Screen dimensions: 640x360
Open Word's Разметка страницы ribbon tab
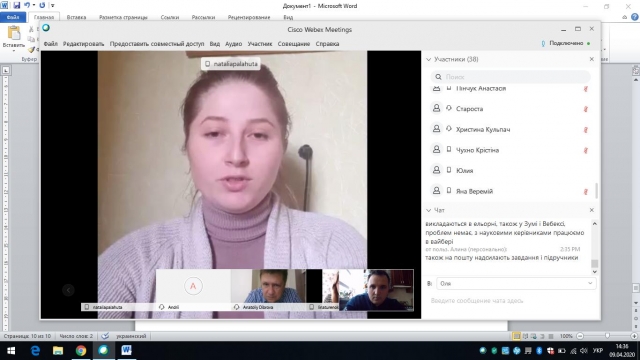[x=123, y=17]
